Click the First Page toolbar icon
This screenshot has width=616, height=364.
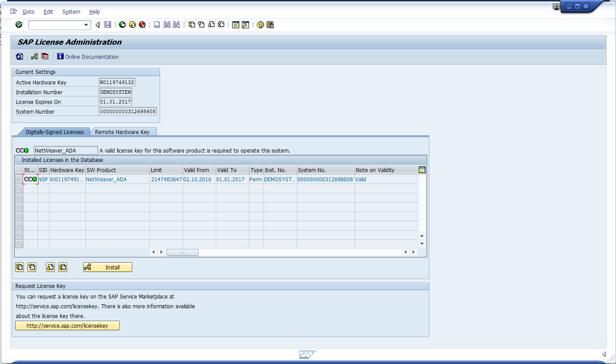point(191,25)
